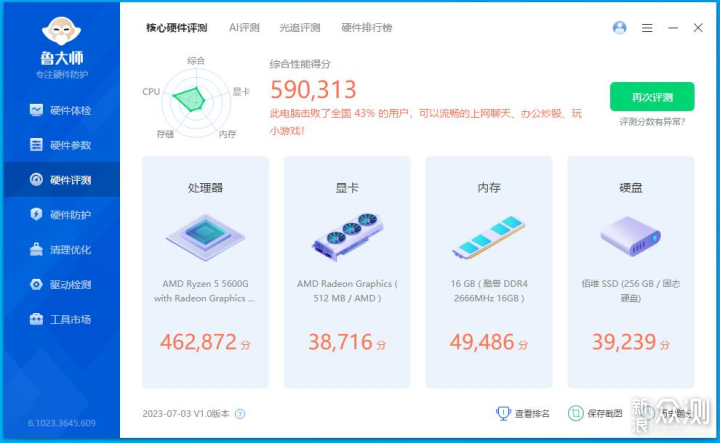Open 硬件体检 in the sidebar
This screenshot has height=443, width=720.
(x=61, y=110)
